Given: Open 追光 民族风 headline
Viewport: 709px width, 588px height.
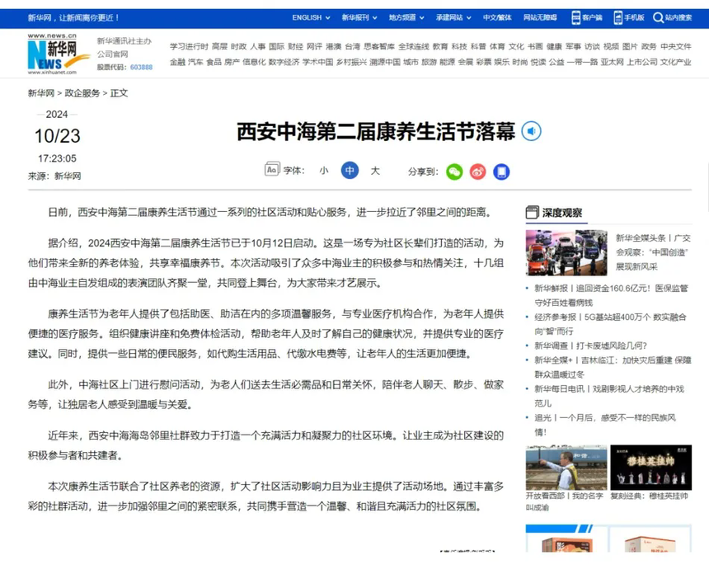Looking at the screenshot, I should pyautogui.click(x=605, y=425).
